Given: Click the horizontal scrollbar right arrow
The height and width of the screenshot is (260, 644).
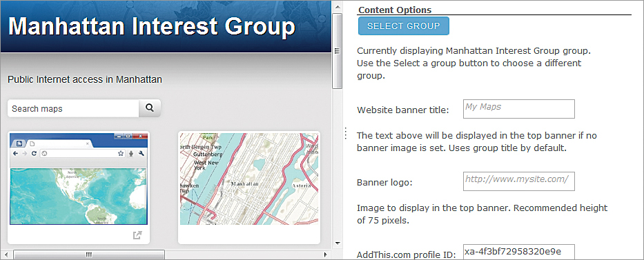Looking at the screenshot, I should click(x=326, y=254).
